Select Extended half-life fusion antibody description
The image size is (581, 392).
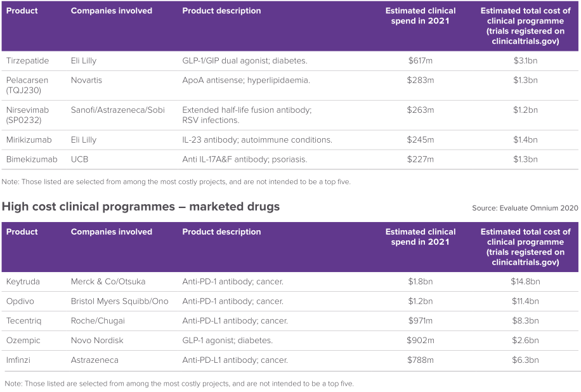pos(247,115)
